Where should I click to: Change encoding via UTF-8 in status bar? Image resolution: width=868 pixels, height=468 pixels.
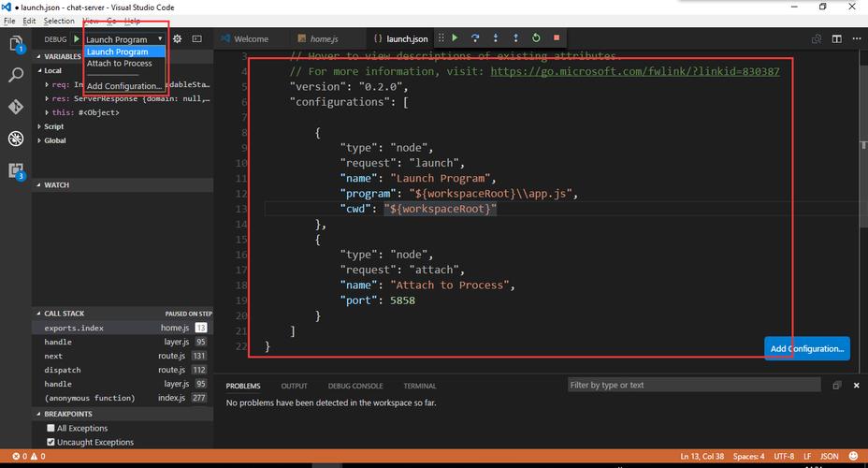pyautogui.click(x=784, y=457)
